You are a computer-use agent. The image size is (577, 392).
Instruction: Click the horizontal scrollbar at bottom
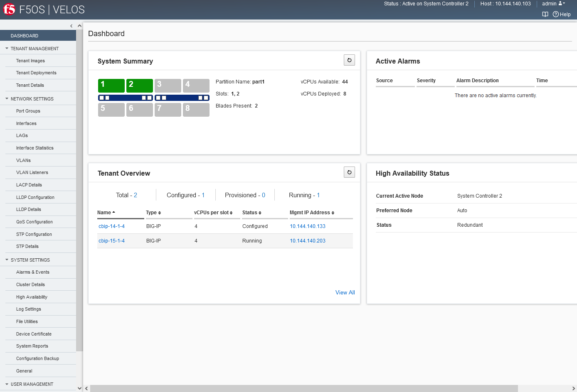click(304, 388)
